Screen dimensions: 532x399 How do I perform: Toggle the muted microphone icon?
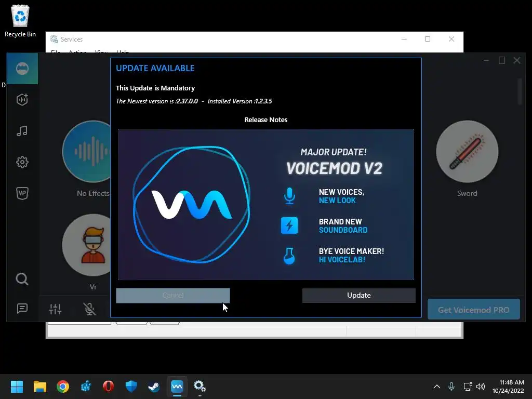click(x=89, y=309)
